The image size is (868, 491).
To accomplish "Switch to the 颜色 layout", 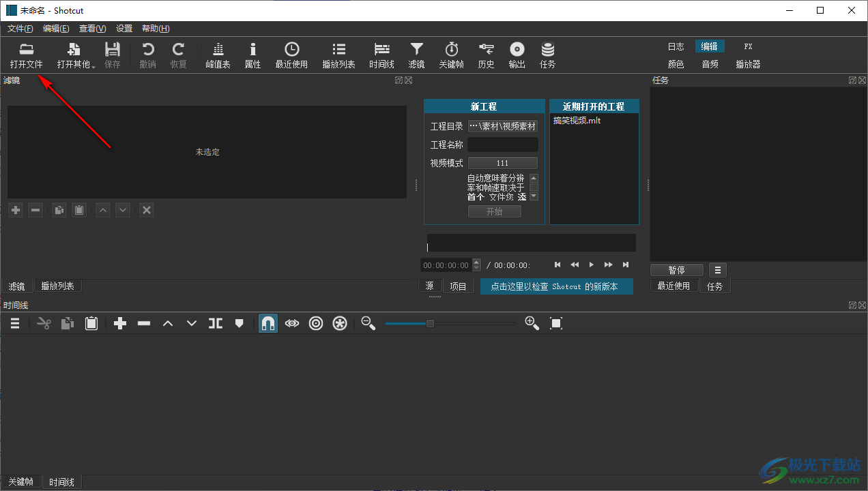I will tap(676, 64).
